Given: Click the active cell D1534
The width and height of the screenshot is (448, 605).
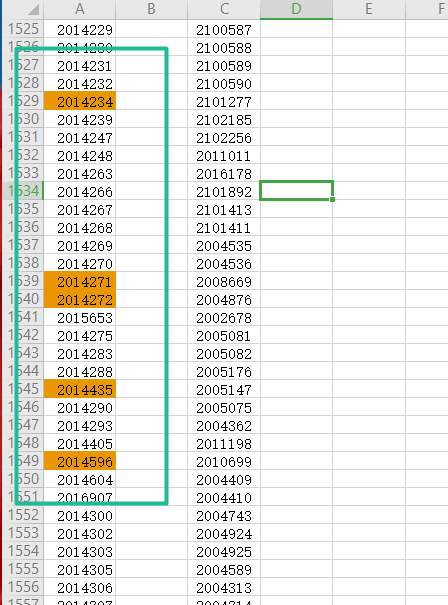Looking at the screenshot, I should pyautogui.click(x=296, y=191).
